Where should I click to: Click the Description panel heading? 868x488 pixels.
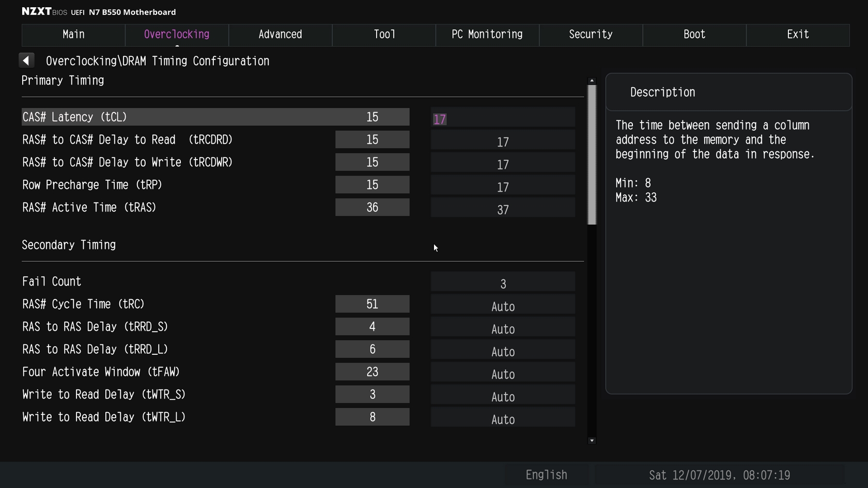pos(662,92)
